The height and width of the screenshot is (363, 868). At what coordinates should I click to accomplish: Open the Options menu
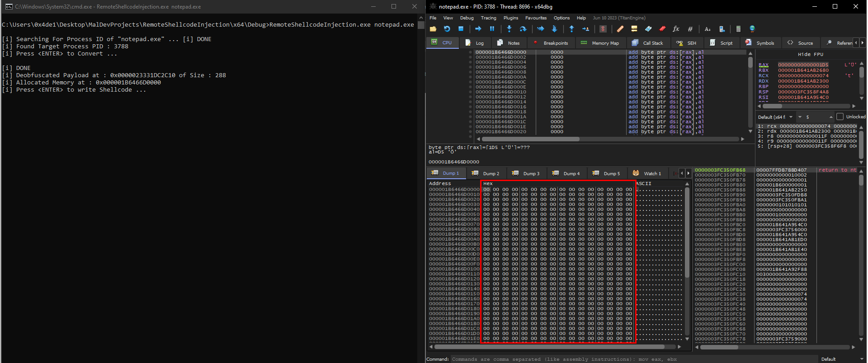[x=561, y=18]
